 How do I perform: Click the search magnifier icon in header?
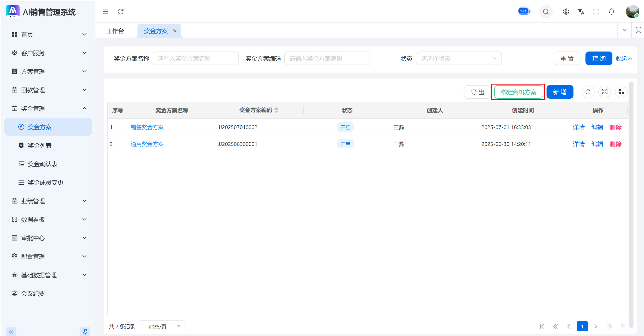click(546, 12)
